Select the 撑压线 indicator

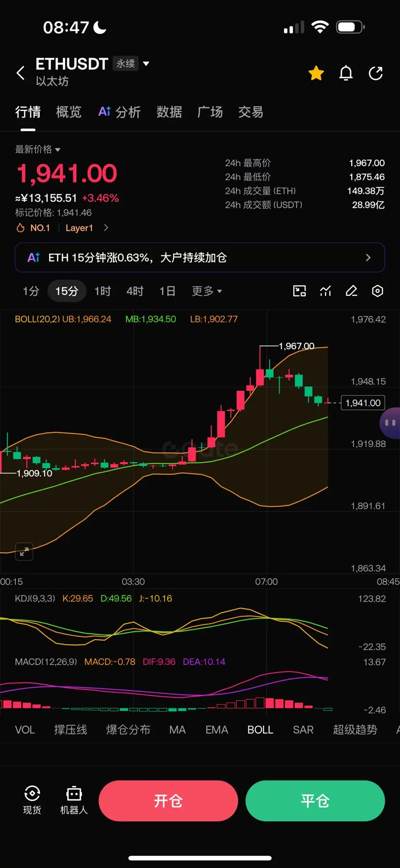(x=71, y=730)
